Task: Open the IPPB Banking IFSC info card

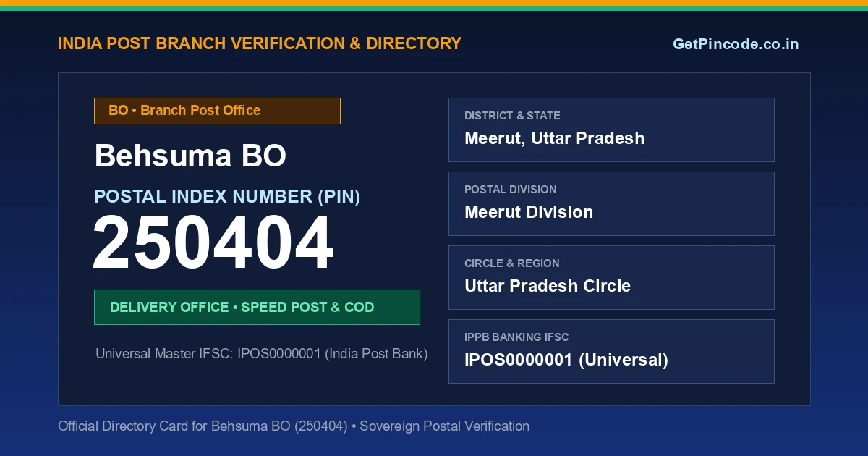Action: (x=611, y=351)
